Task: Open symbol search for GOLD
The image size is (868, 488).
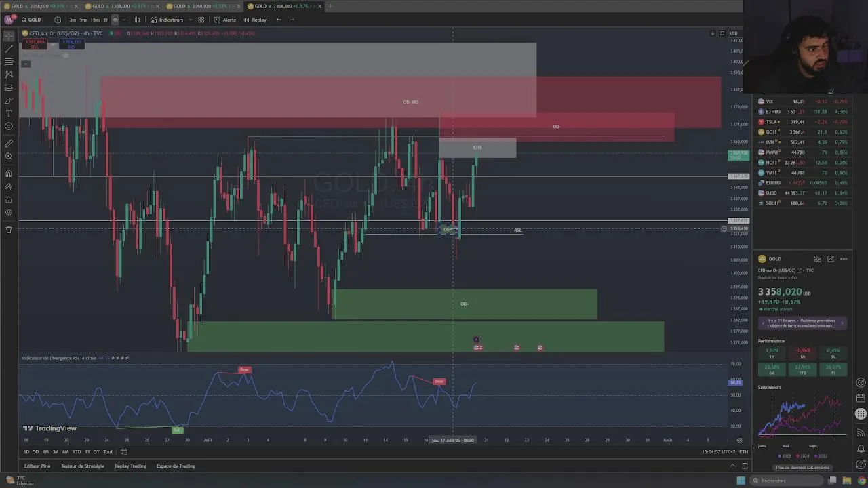Action: pyautogui.click(x=31, y=20)
